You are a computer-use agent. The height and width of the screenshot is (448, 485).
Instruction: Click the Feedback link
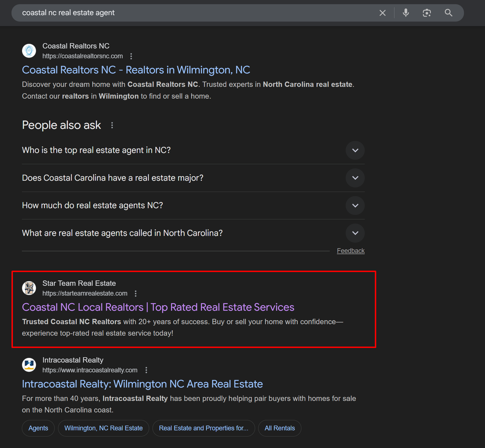coord(351,251)
